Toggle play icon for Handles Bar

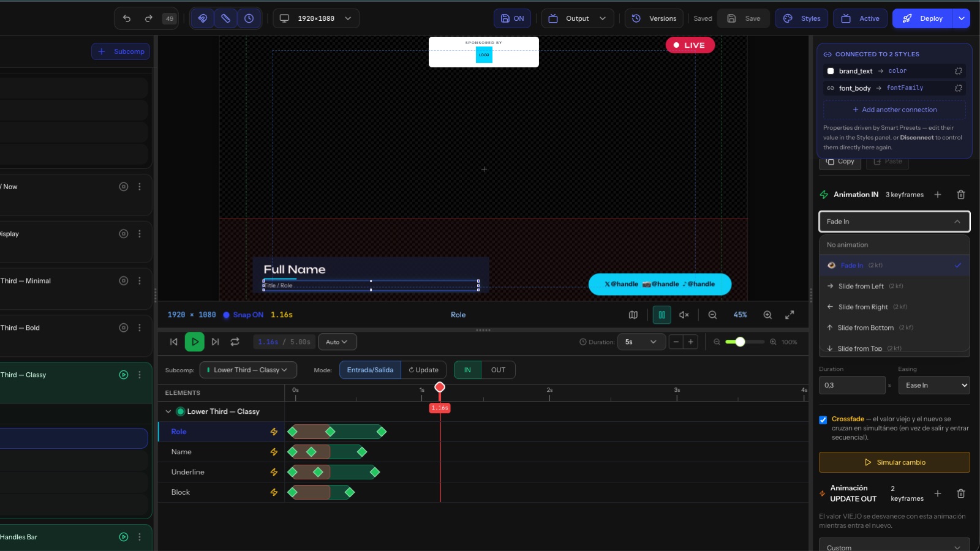point(124,537)
